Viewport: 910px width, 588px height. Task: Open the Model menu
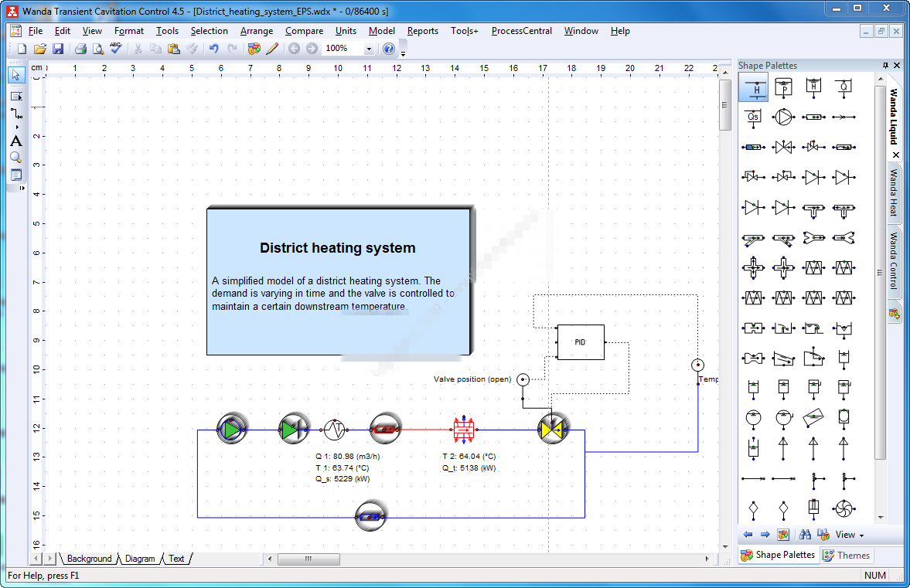[x=382, y=31]
